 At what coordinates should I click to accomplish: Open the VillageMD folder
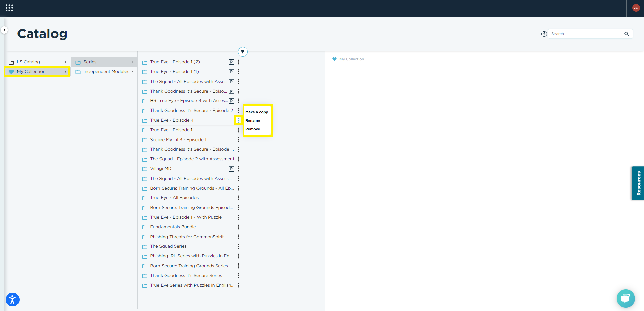pyautogui.click(x=161, y=169)
